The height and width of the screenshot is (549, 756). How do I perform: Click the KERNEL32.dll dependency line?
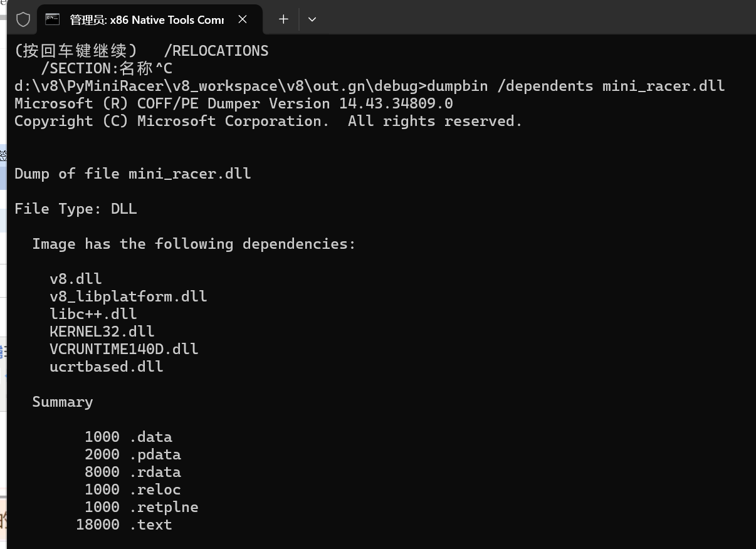pyautogui.click(x=102, y=332)
